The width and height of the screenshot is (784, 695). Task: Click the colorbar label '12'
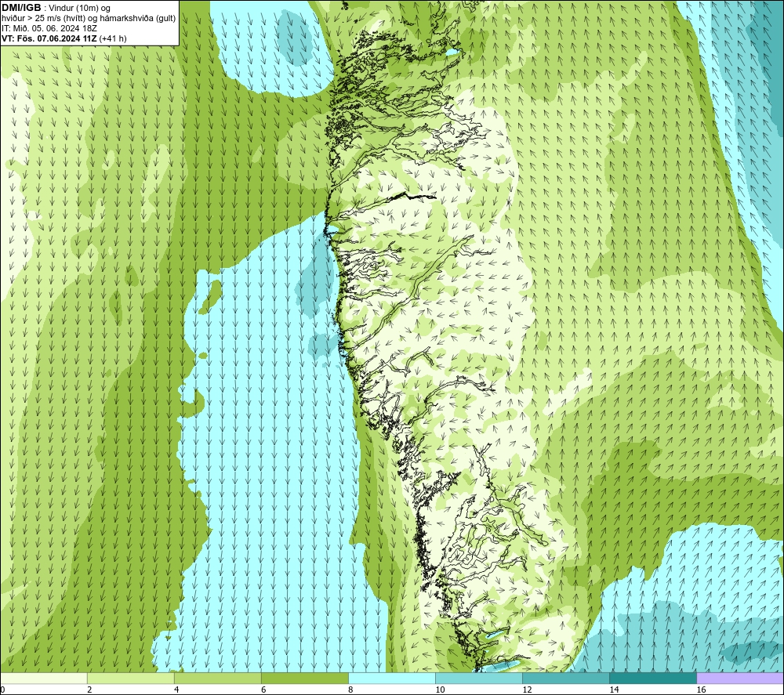pyautogui.click(x=527, y=690)
